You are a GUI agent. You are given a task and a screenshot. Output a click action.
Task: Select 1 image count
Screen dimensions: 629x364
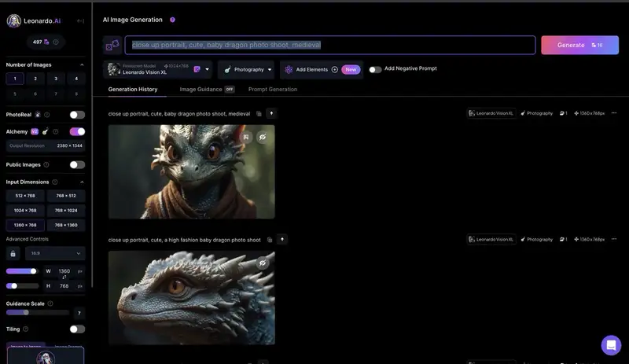point(15,79)
